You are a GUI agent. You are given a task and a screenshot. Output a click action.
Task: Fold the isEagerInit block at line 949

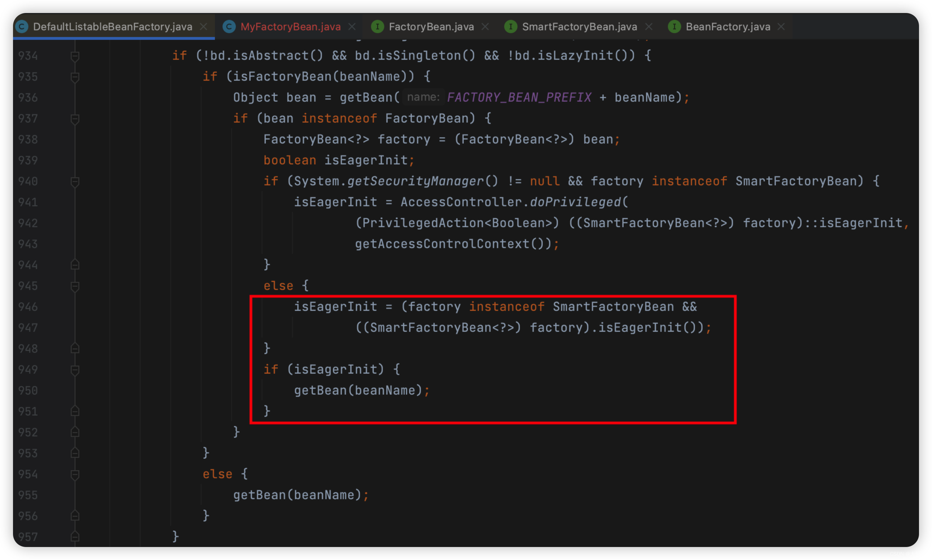click(75, 370)
